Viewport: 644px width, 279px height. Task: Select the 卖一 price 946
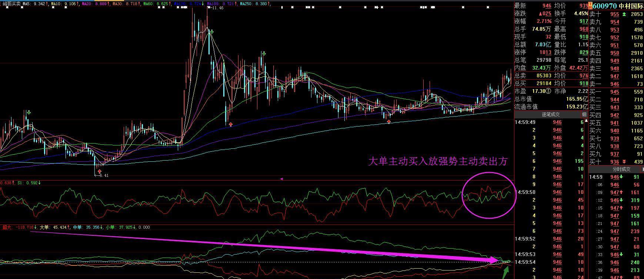(x=615, y=84)
